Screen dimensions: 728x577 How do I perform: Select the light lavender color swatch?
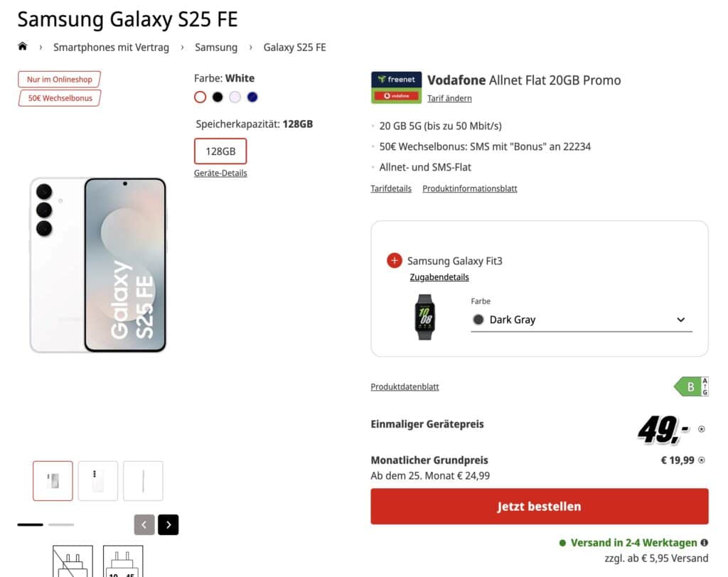coord(235,97)
